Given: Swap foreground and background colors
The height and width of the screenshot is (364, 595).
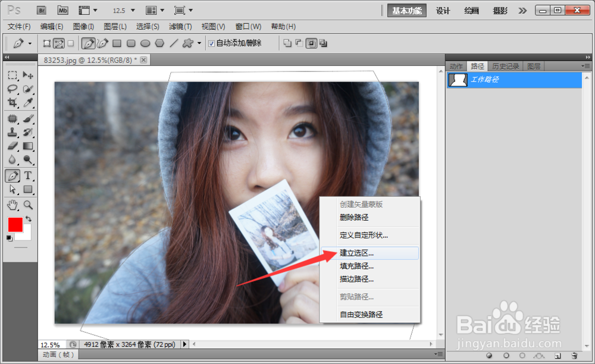Looking at the screenshot, I should (x=29, y=219).
